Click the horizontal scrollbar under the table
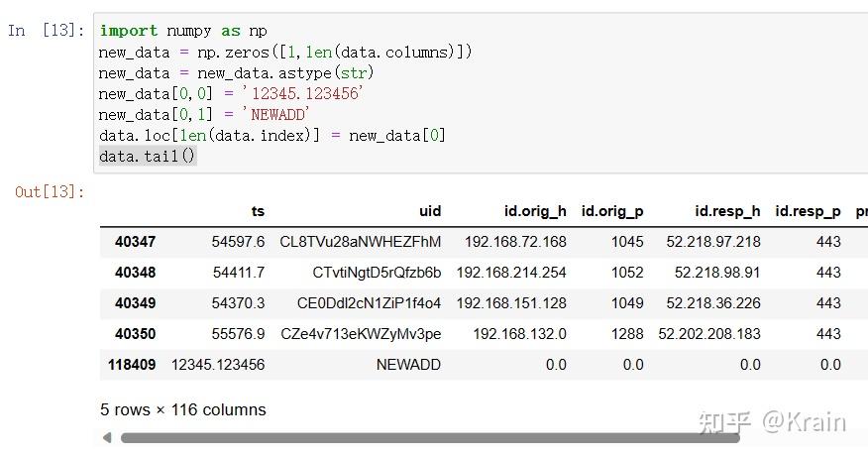Image resolution: width=868 pixels, height=456 pixels. [x=476, y=437]
